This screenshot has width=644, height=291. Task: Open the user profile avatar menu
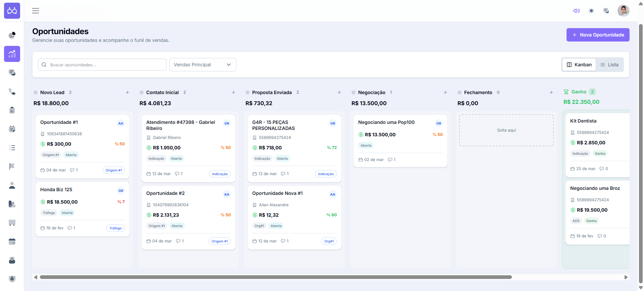pos(623,11)
